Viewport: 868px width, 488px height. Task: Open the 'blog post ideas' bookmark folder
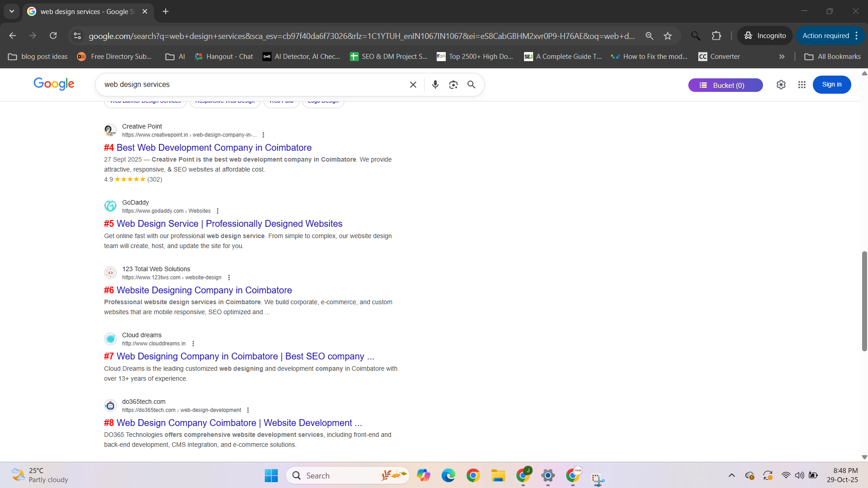tap(38, 57)
